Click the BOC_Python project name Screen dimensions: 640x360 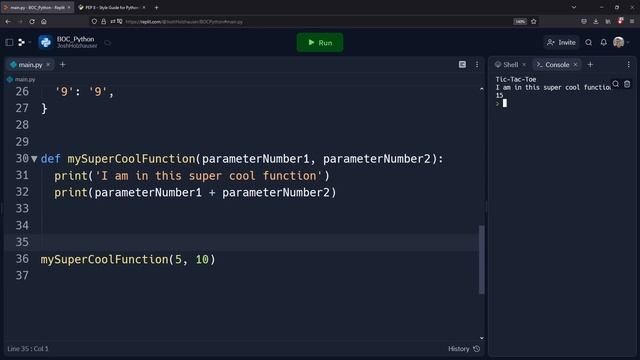point(76,39)
